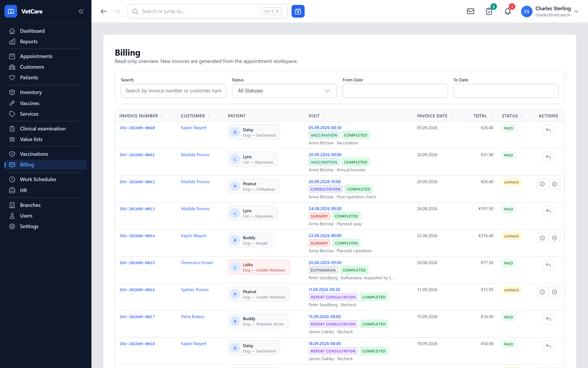This screenshot has height=368, width=588.
Task: Click the CS user avatar
Action: [527, 11]
